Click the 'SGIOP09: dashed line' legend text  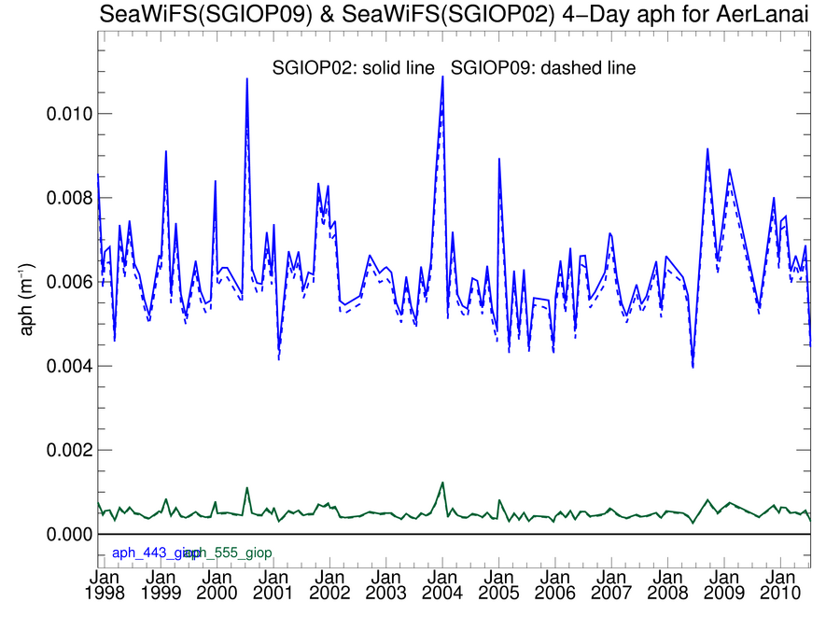coord(543,68)
